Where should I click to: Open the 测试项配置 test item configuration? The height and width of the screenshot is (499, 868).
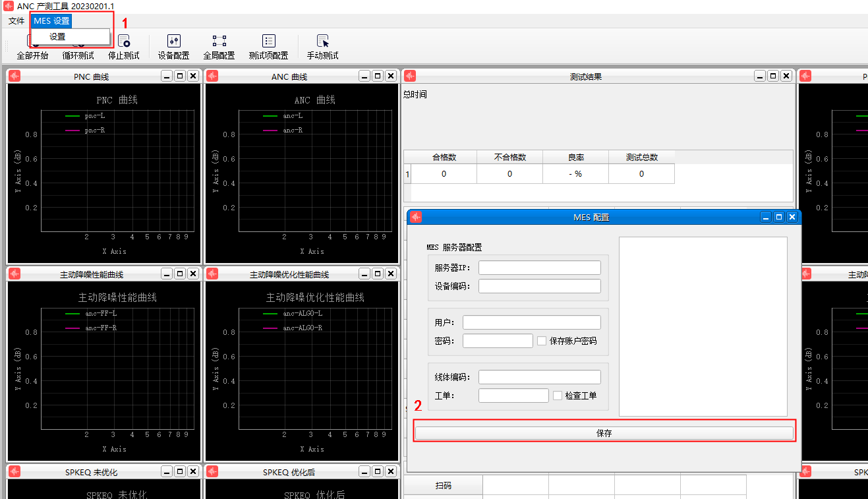(x=268, y=47)
